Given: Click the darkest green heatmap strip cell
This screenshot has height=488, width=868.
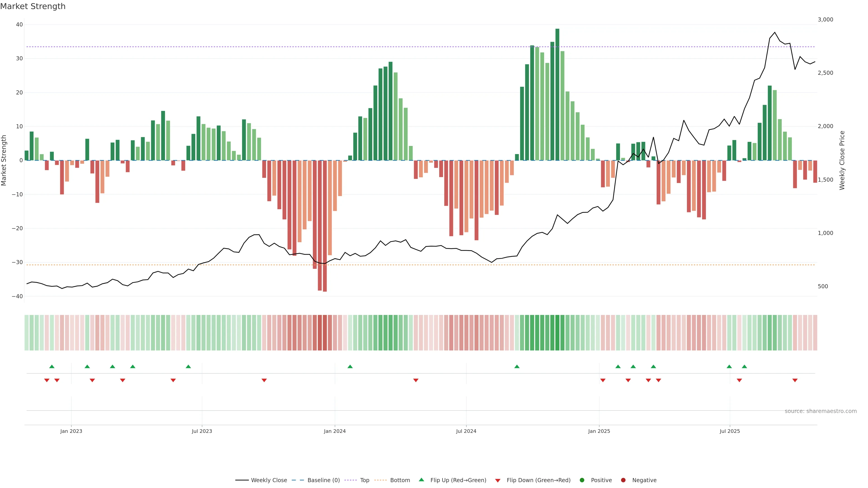Looking at the screenshot, I should pyautogui.click(x=557, y=333).
